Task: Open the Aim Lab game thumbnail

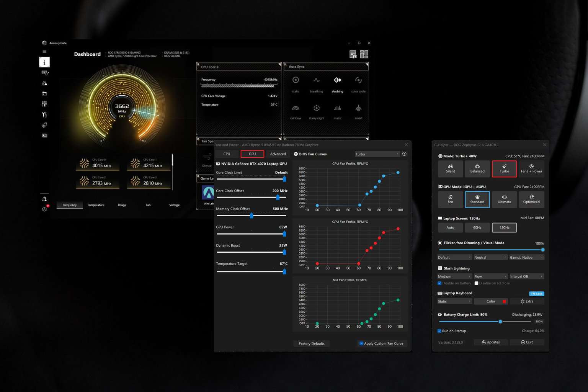Action: tap(208, 193)
